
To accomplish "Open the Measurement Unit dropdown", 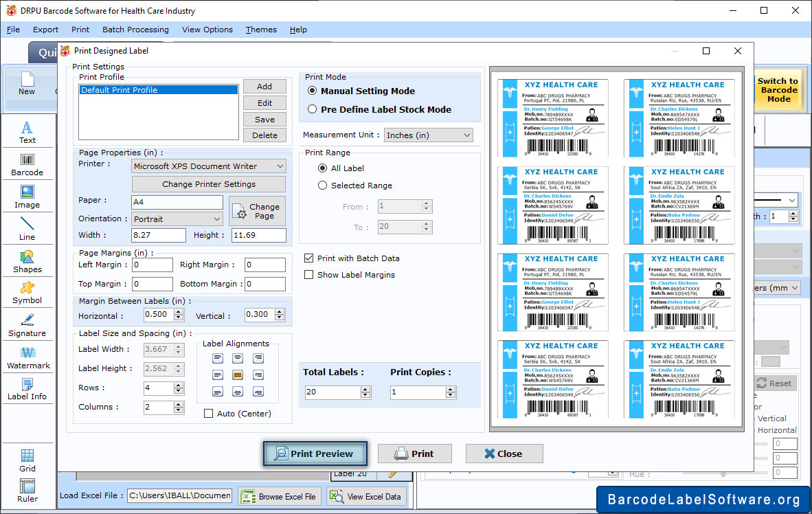I will 428,135.
